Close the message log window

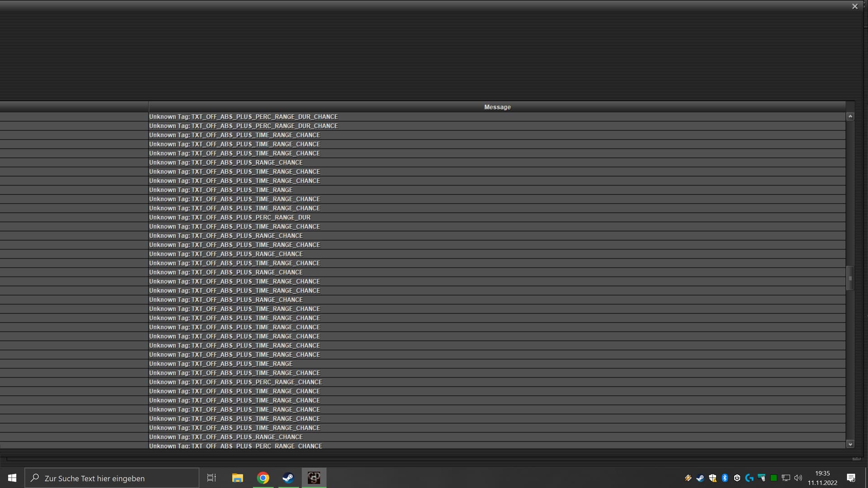click(x=854, y=6)
